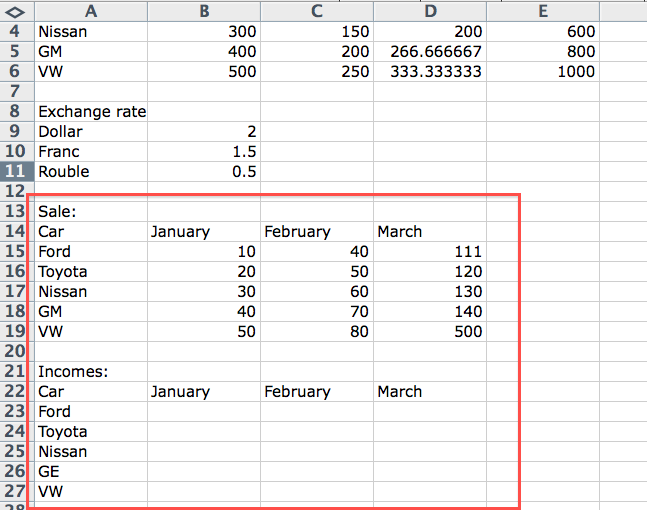647x510 pixels.
Task: Click the 'Rouble' cell
Action: pyautogui.click(x=91, y=171)
